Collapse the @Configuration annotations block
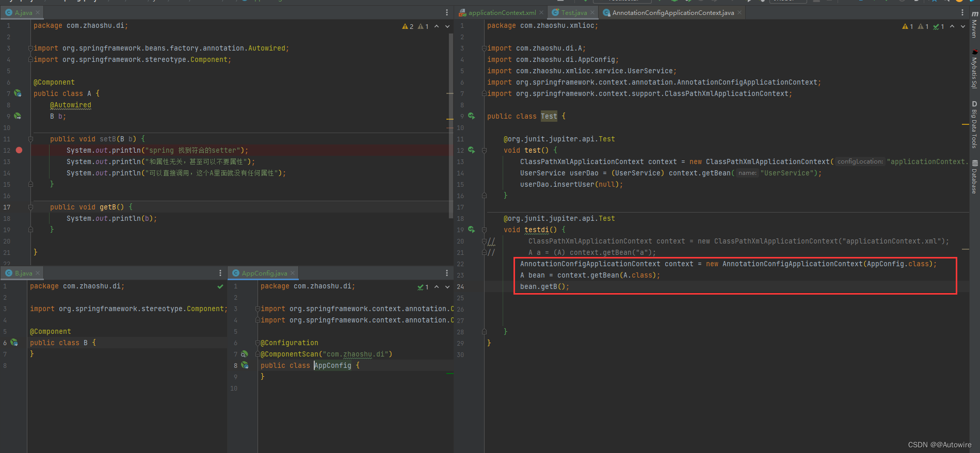Viewport: 980px width, 453px height. pos(258,343)
